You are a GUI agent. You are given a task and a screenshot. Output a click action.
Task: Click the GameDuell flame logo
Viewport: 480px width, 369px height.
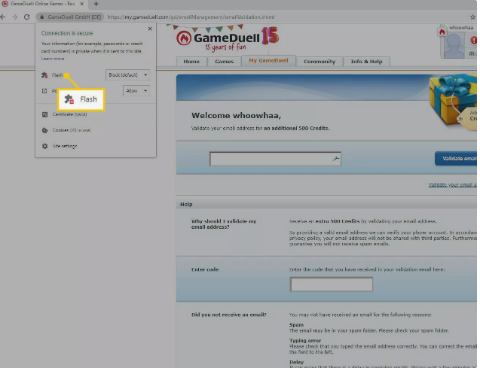click(x=184, y=38)
